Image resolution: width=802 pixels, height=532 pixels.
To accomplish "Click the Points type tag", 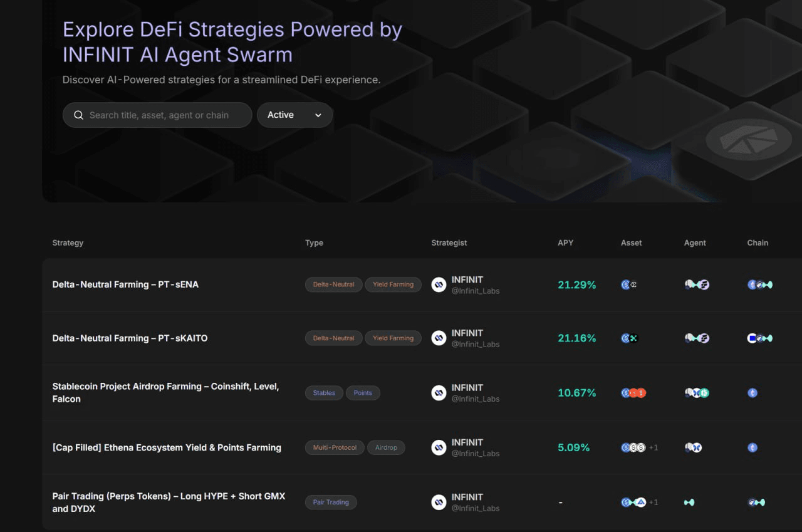I will (x=363, y=393).
